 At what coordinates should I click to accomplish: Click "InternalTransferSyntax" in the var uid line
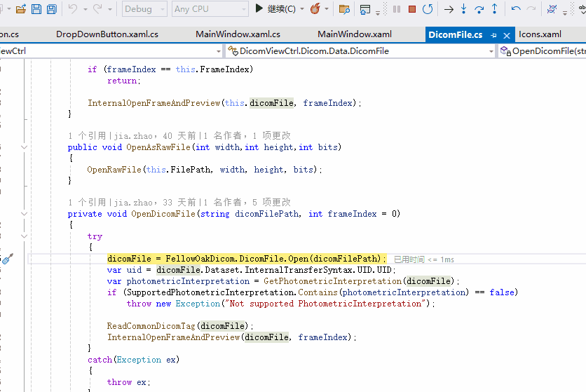[299, 270]
